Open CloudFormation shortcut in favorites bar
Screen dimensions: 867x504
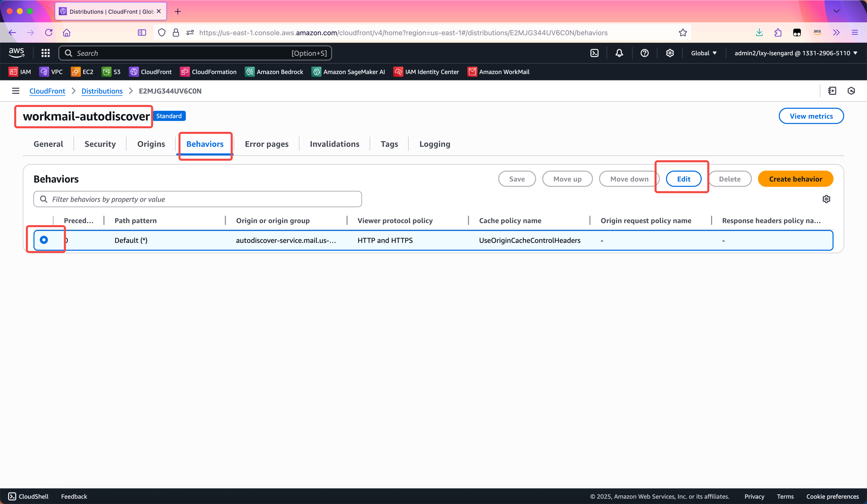point(208,71)
